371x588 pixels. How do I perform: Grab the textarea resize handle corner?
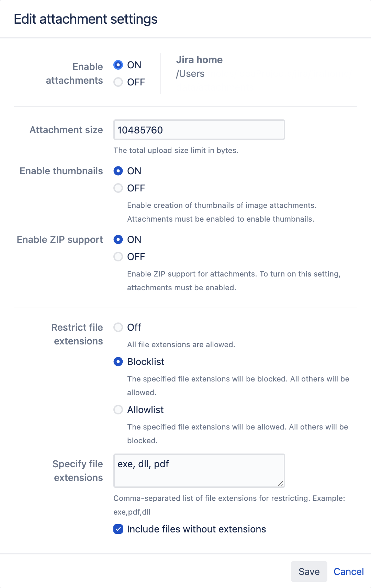point(281,484)
